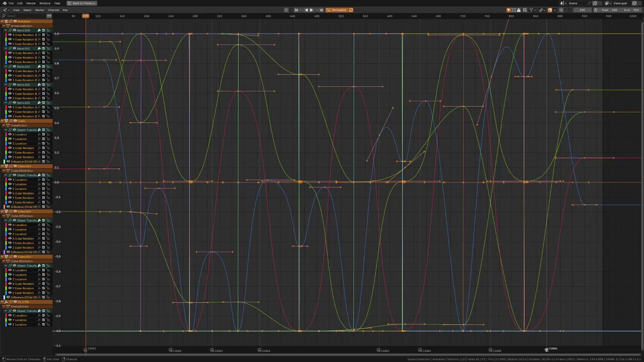Screen dimensions: 644x362
Task: Open the Render menu
Action: tap(31, 3)
